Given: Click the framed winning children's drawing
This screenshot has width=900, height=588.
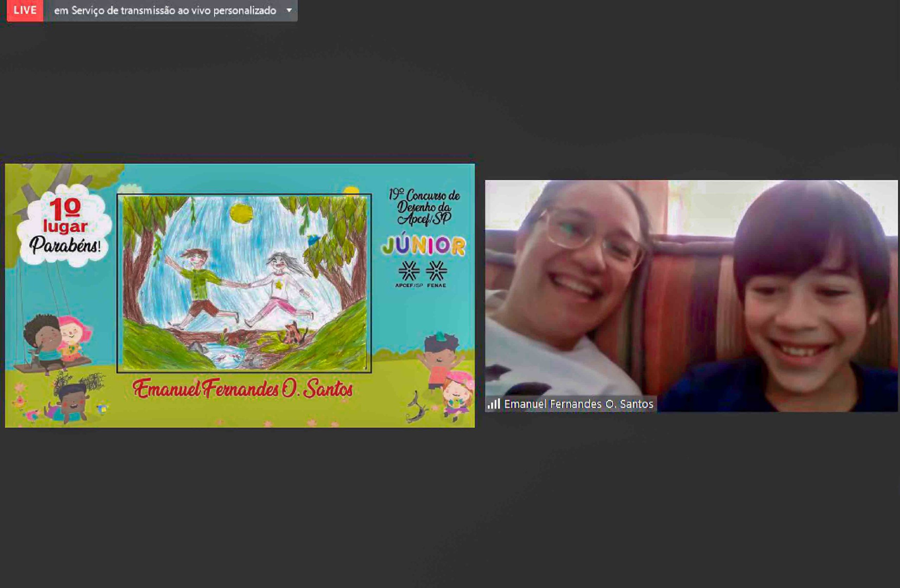Looking at the screenshot, I should [244, 283].
